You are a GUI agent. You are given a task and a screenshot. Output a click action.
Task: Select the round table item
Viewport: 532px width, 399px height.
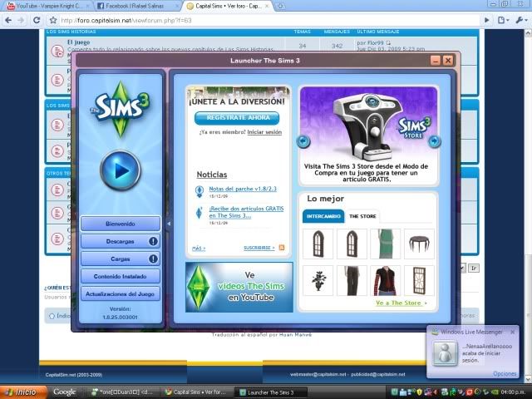(419, 244)
